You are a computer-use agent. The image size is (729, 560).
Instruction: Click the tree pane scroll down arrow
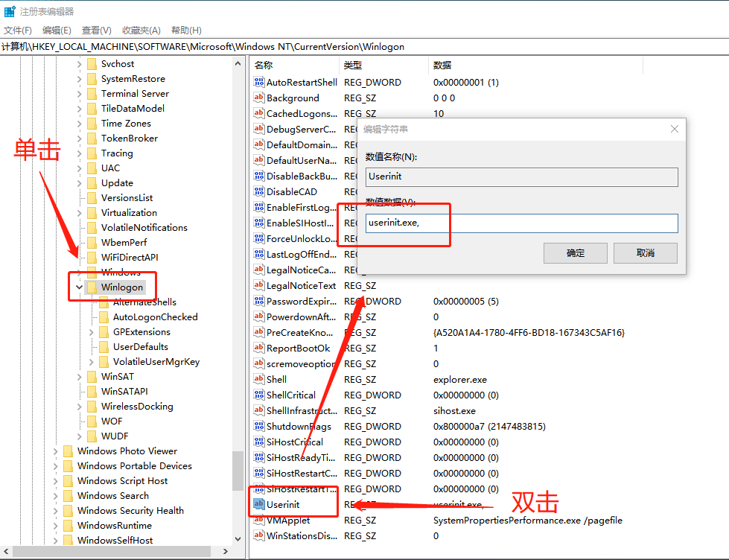(238, 539)
